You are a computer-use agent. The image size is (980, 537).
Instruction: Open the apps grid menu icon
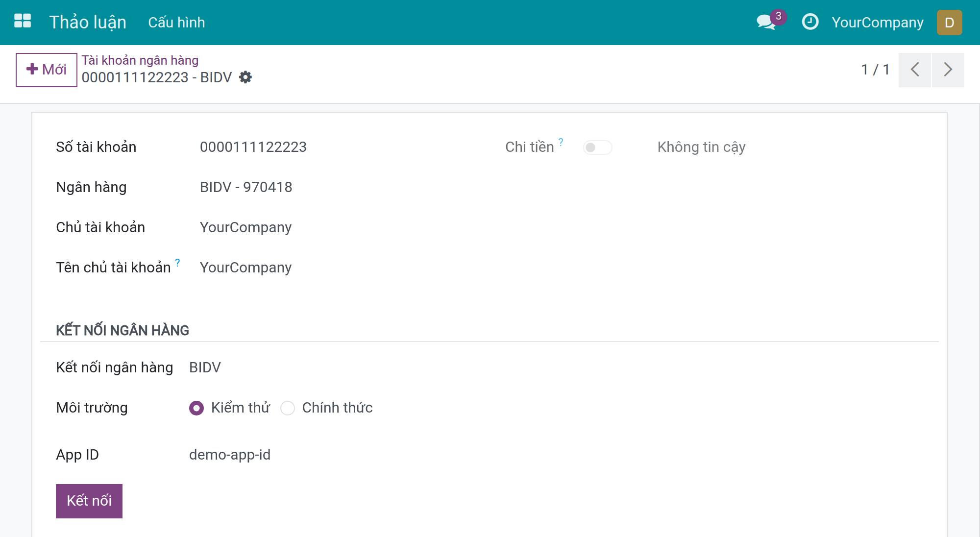pyautogui.click(x=23, y=21)
